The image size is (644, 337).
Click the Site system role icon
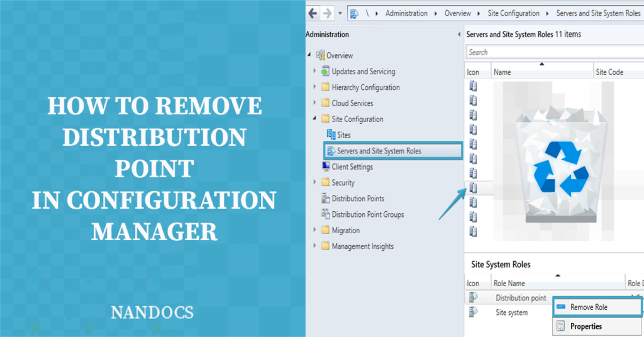coord(473,312)
